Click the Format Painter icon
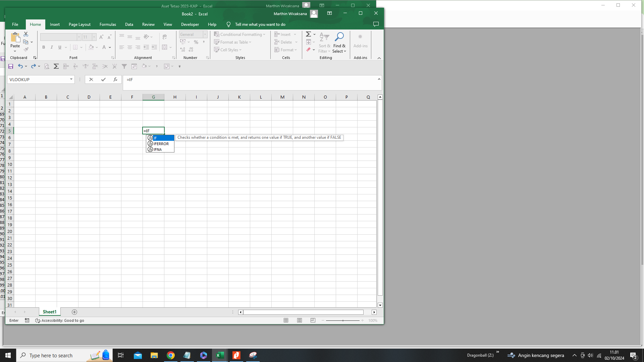 [26, 49]
